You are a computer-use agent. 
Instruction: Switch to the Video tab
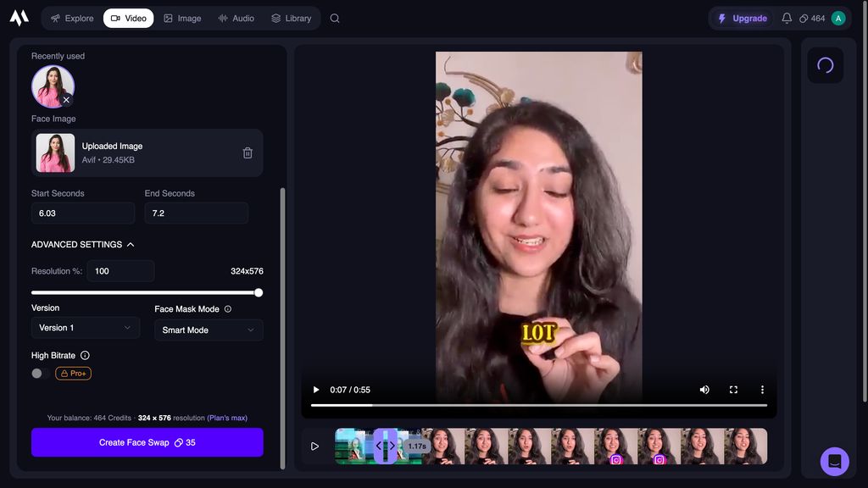128,17
